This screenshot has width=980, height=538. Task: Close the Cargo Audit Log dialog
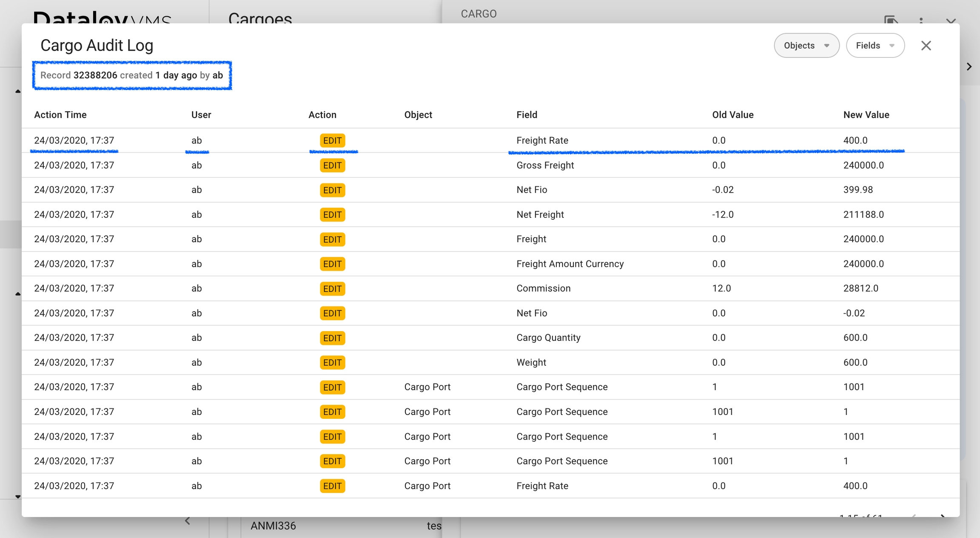click(926, 46)
